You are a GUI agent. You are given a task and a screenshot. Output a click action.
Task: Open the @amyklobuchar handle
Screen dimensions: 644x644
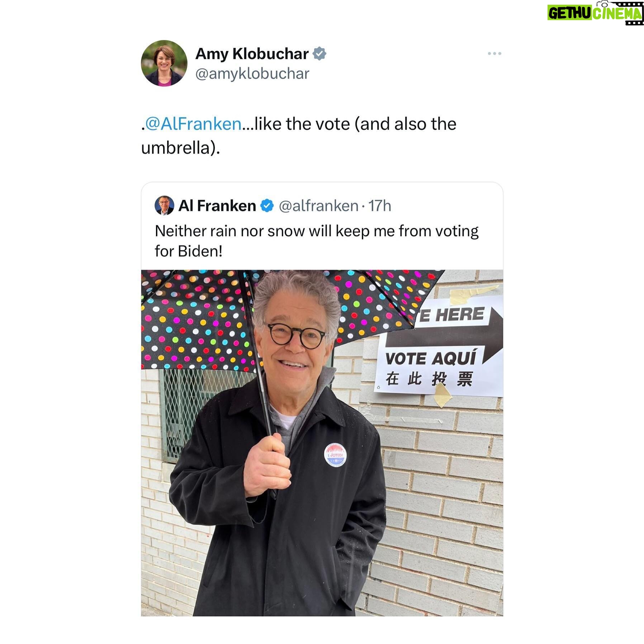point(252,74)
